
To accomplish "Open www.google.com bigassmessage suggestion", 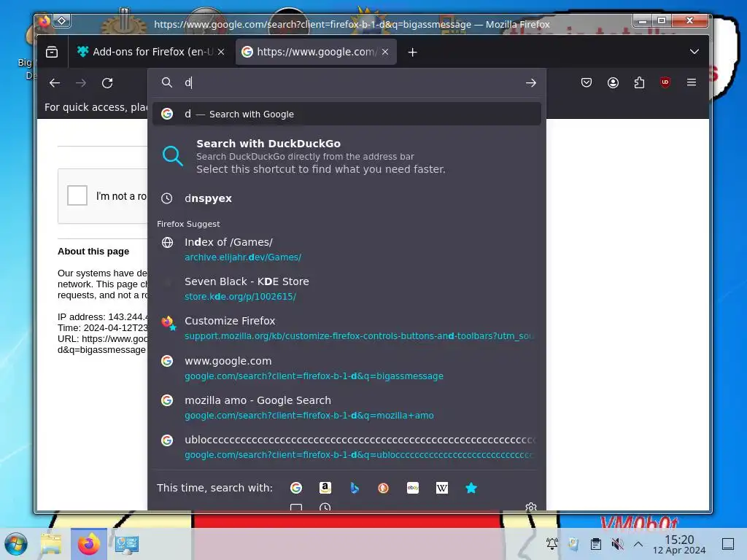I will 347,368.
